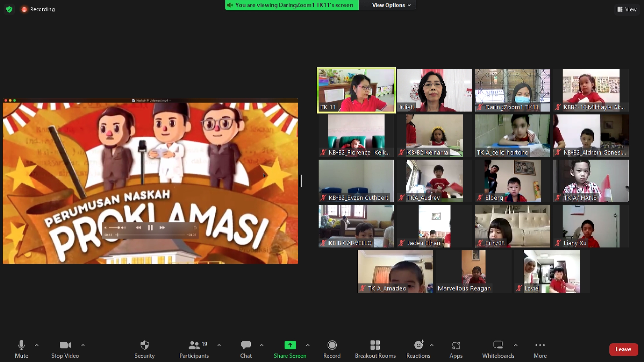The width and height of the screenshot is (644, 362).
Task: Click the 'You are viewing DaringZoom1 TK11's screen' banner
Action: click(292, 5)
